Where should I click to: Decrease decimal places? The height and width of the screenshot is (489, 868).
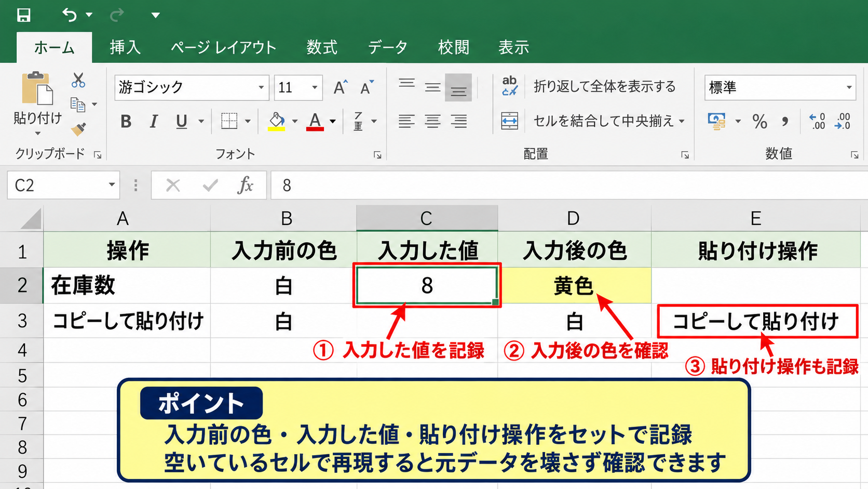pyautogui.click(x=843, y=121)
